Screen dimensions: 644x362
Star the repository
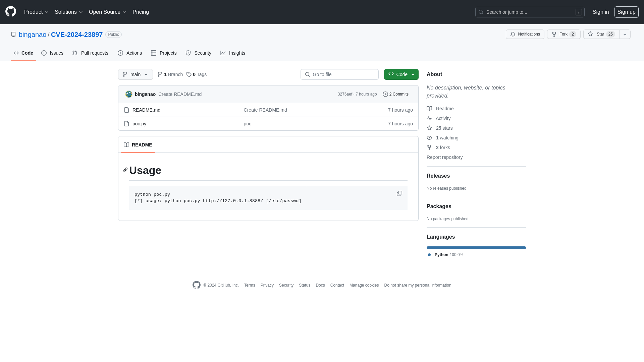point(601,34)
